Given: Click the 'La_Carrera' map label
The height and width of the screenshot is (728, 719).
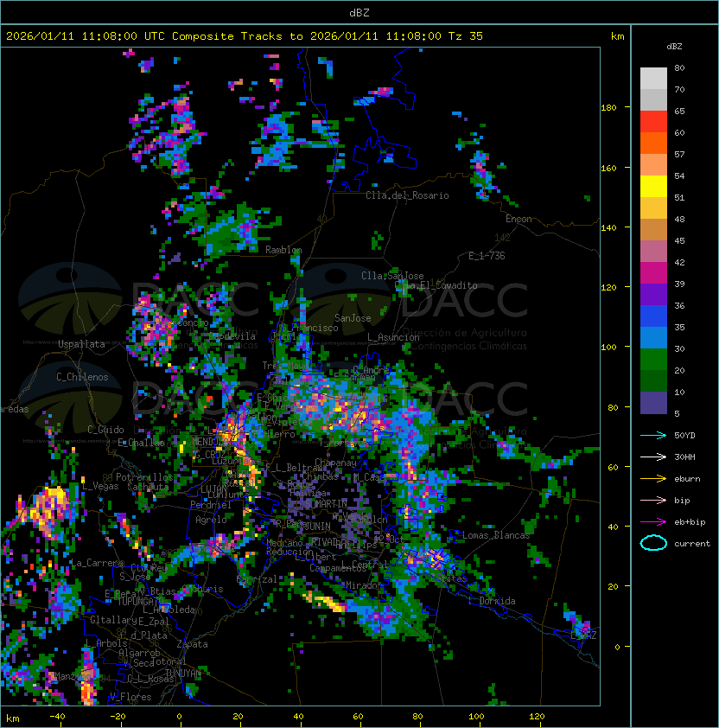Looking at the screenshot, I should (97, 563).
